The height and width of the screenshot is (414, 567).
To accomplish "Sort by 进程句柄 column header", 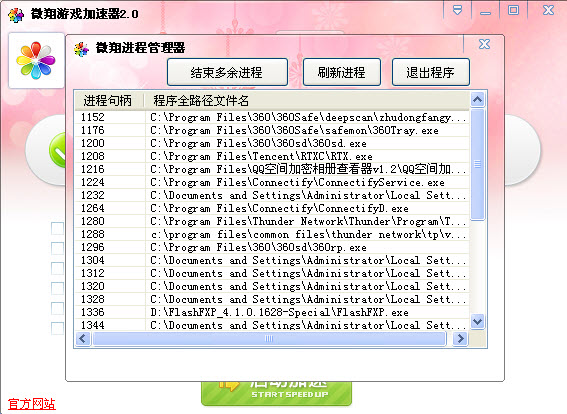I will point(109,101).
